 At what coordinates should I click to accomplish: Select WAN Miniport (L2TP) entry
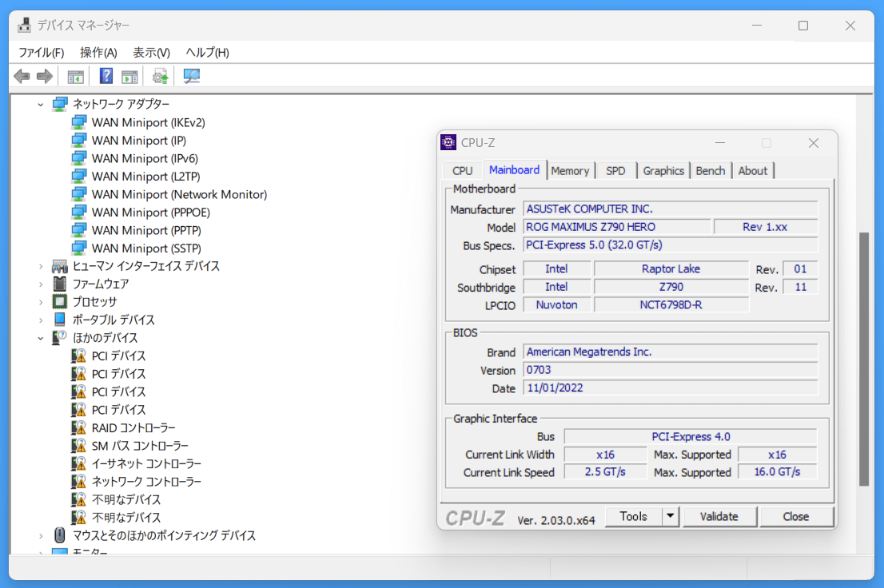[146, 177]
